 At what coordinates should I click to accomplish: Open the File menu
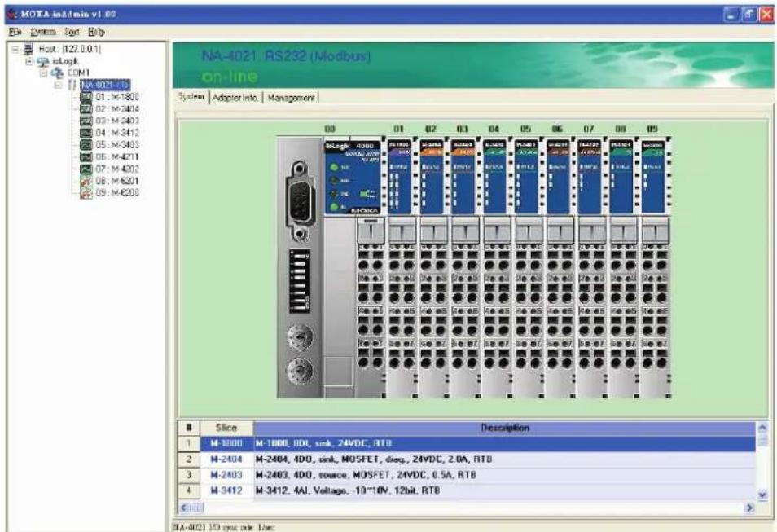tap(15, 32)
